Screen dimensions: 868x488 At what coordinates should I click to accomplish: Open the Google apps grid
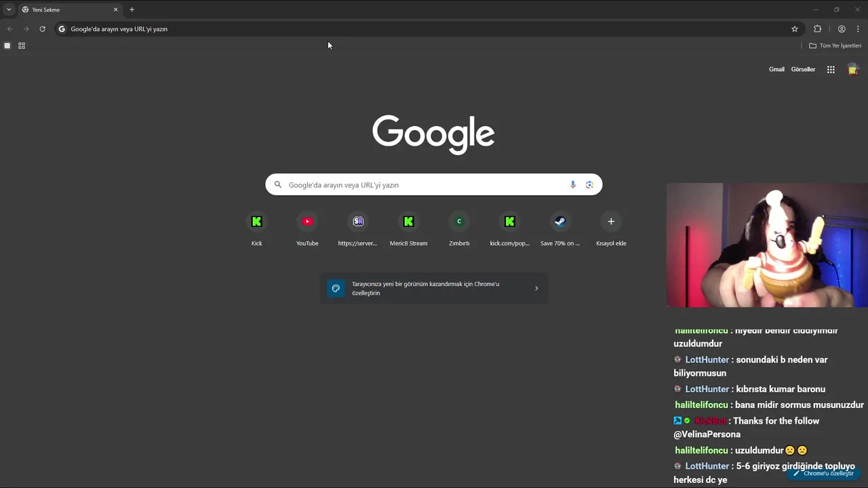tap(831, 69)
